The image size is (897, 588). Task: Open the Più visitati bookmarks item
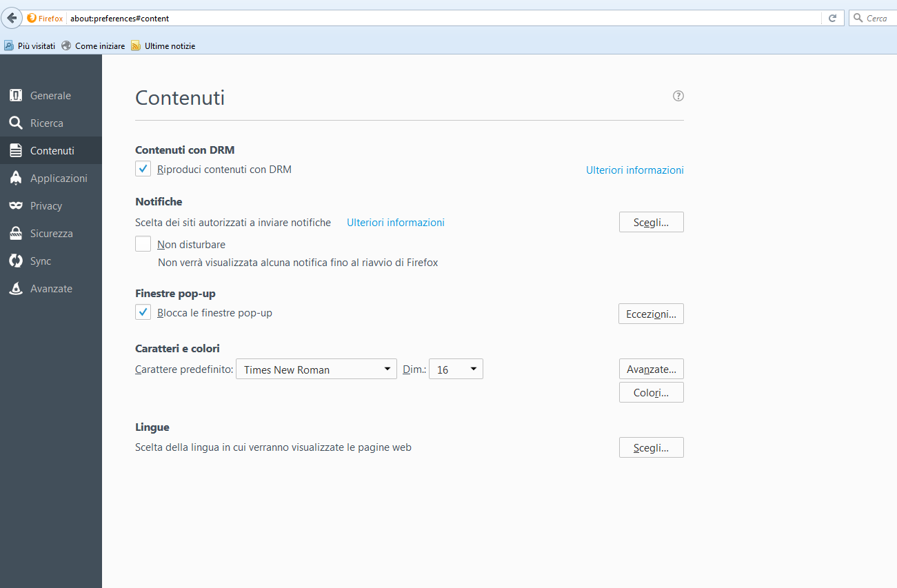click(x=30, y=46)
